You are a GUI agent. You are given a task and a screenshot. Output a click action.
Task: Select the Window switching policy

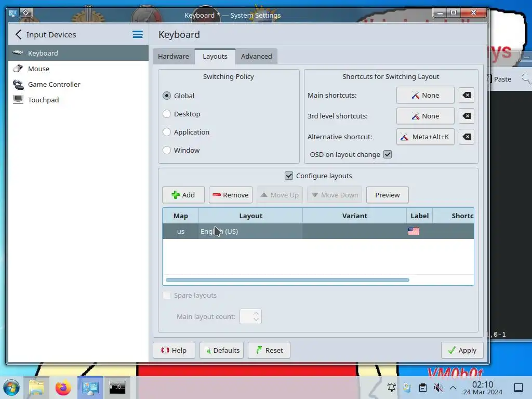[181, 150]
